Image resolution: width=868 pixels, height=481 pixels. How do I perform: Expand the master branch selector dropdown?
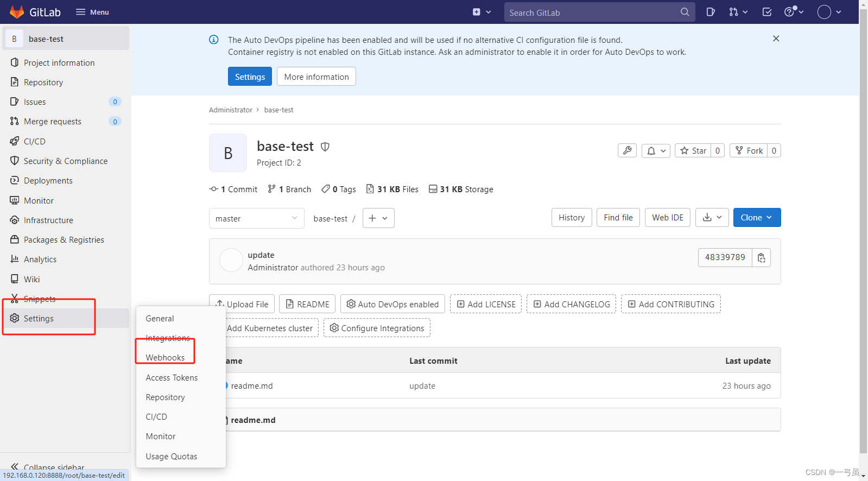[x=257, y=218]
